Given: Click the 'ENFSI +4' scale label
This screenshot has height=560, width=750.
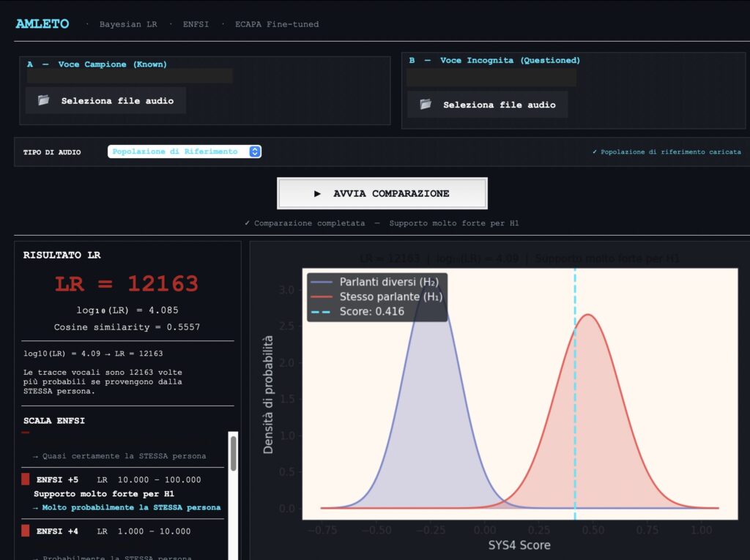Looking at the screenshot, I should tap(57, 531).
